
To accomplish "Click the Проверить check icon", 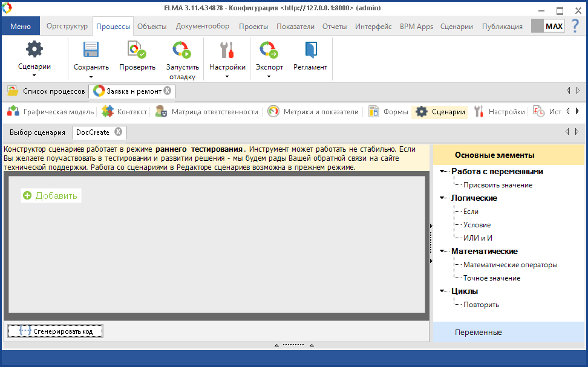I will 137,49.
